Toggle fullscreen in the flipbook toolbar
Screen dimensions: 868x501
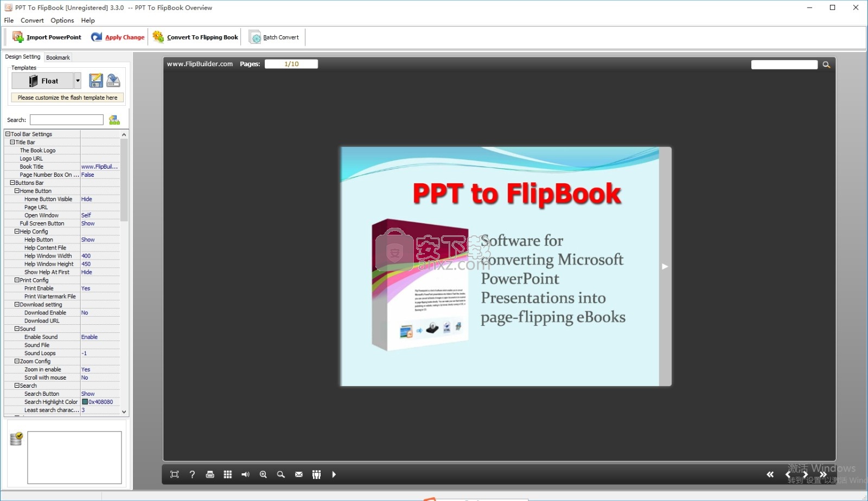pyautogui.click(x=175, y=474)
